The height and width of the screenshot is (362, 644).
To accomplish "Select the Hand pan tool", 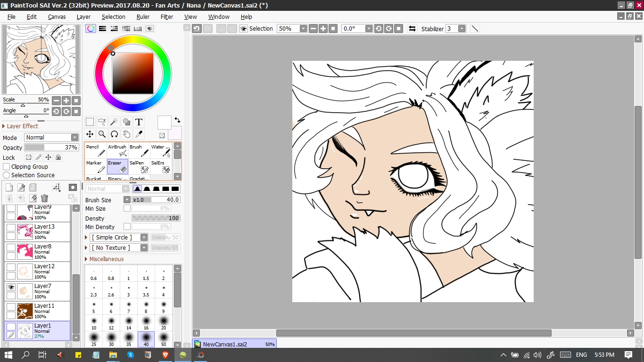I will pyautogui.click(x=126, y=134).
